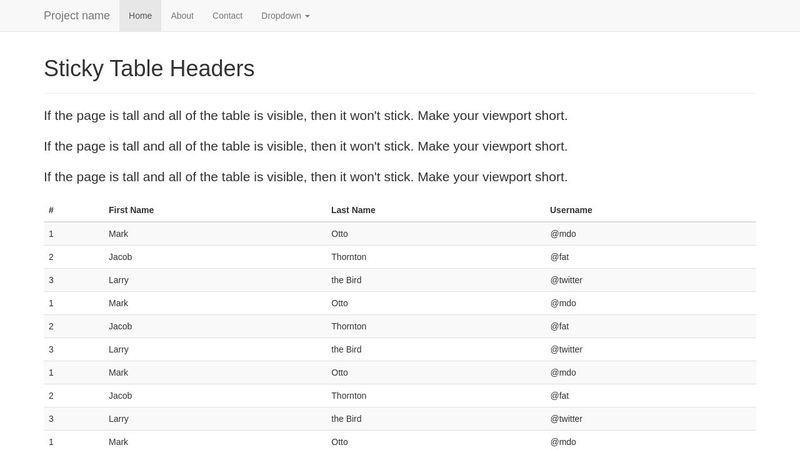The width and height of the screenshot is (800, 450).
Task: Select Larry in the third table row
Action: [x=119, y=280]
